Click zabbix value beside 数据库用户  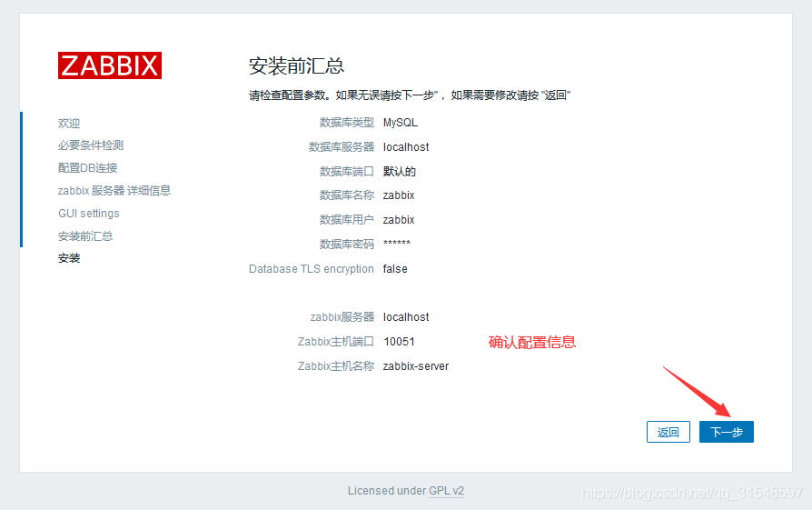coord(399,220)
